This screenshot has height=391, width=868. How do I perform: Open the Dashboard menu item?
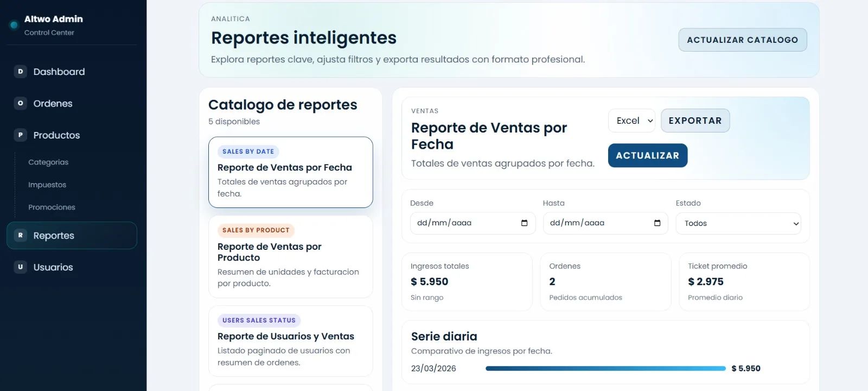pos(72,71)
